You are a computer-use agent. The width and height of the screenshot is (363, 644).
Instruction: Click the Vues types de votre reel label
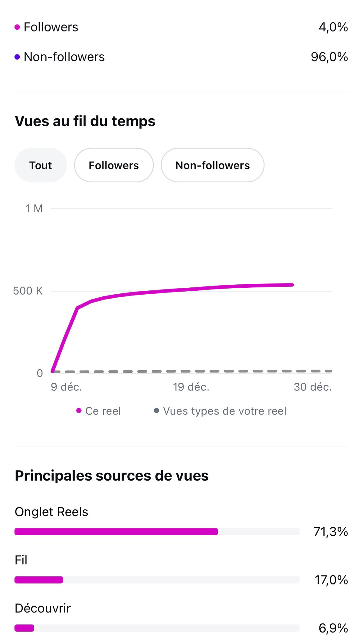[x=224, y=411]
